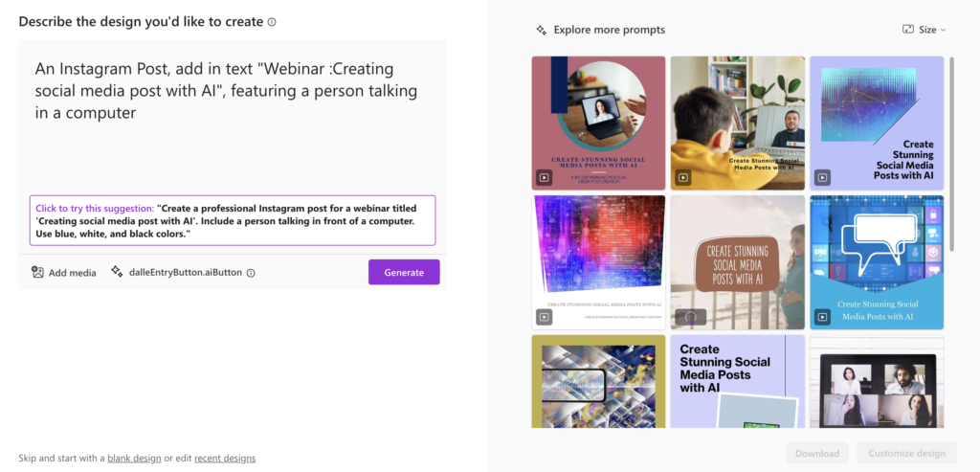Viewport: 980px width, 472px height.
Task: Click the design gallery vertical scrollbar
Action: 951,154
